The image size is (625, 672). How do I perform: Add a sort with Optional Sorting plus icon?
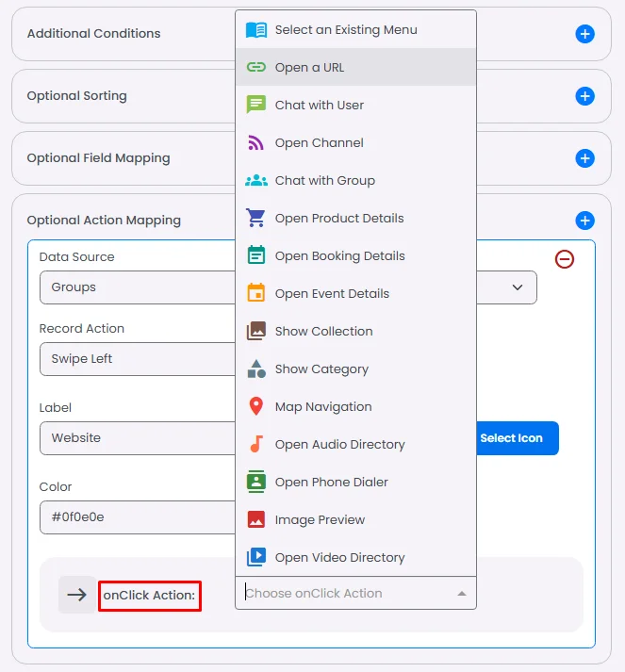pos(584,96)
